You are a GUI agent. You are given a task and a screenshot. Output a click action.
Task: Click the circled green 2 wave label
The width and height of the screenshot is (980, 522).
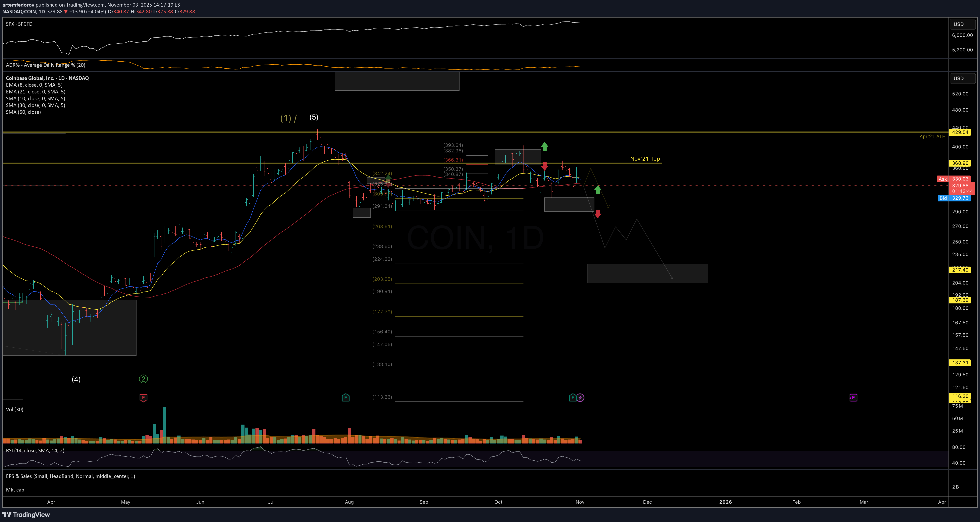tap(143, 379)
